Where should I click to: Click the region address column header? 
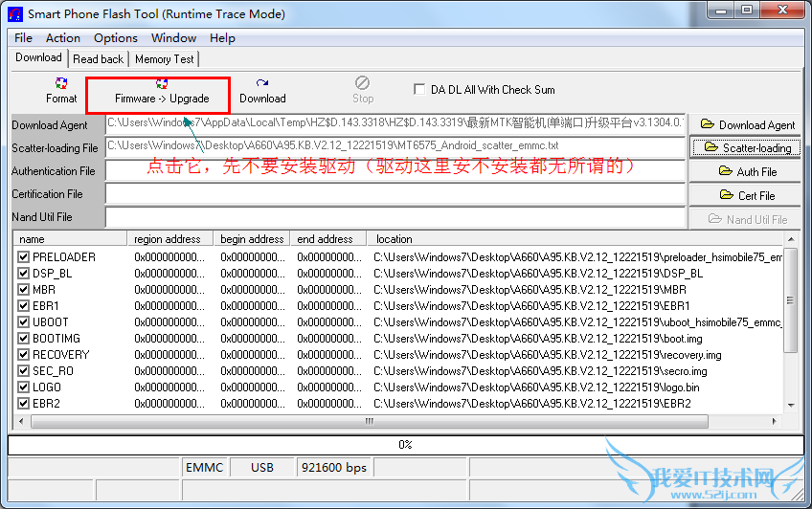[170, 239]
